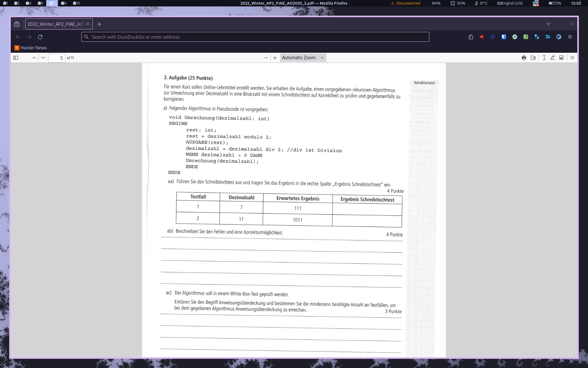Save the PDF file
This screenshot has height=368, width=588.
tap(533, 58)
